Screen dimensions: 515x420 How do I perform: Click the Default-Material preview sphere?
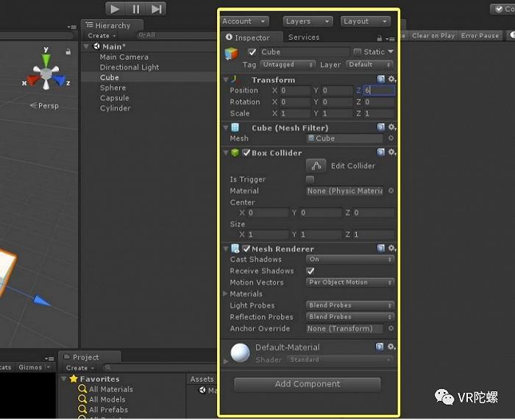click(x=240, y=353)
